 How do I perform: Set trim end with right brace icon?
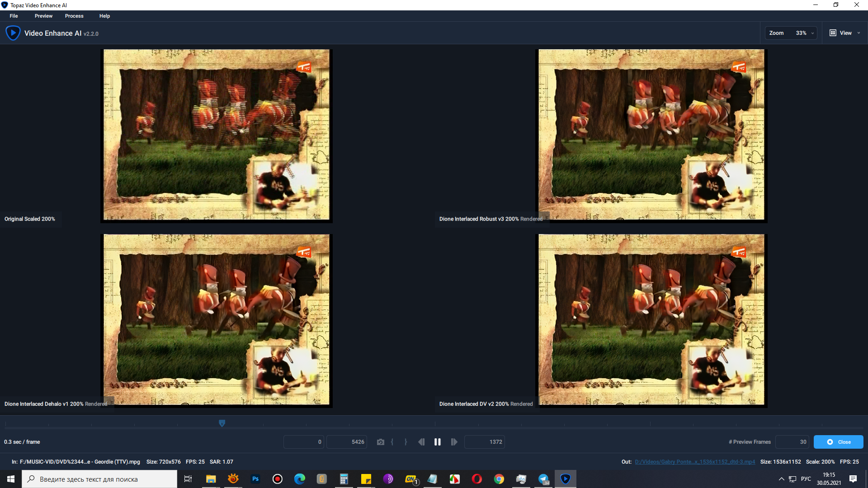406,442
